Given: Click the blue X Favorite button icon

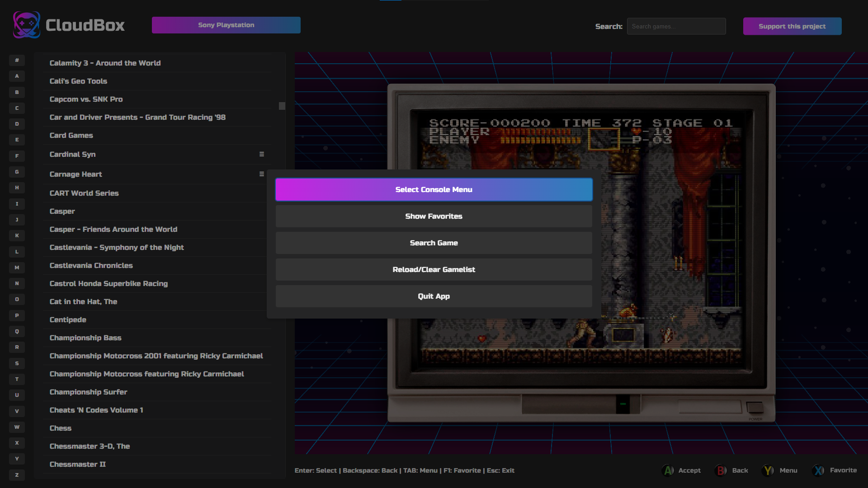Looking at the screenshot, I should click(818, 470).
